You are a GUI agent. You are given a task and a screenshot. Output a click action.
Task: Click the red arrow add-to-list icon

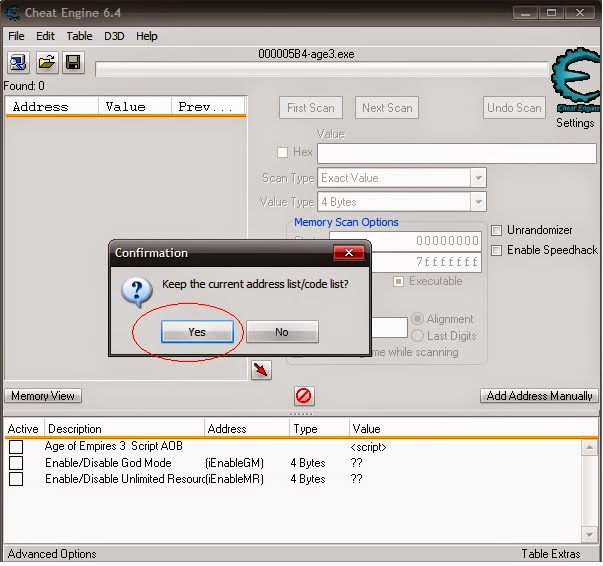[261, 370]
